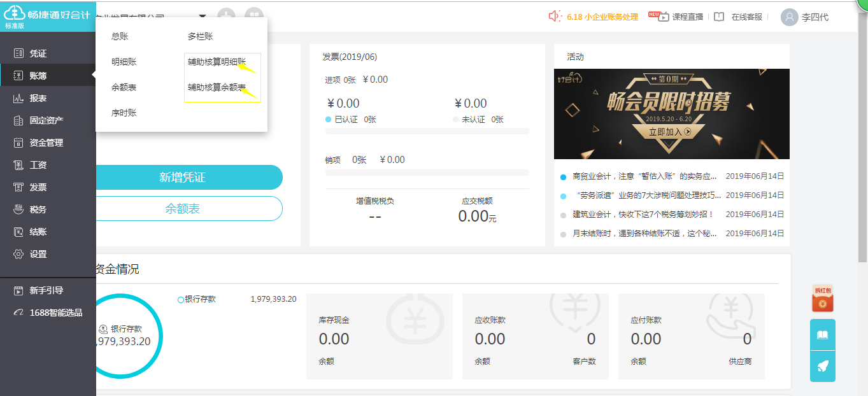Image resolution: width=868 pixels, height=396 pixels.
Task: Open 序时账 from the submenu
Action: (124, 113)
